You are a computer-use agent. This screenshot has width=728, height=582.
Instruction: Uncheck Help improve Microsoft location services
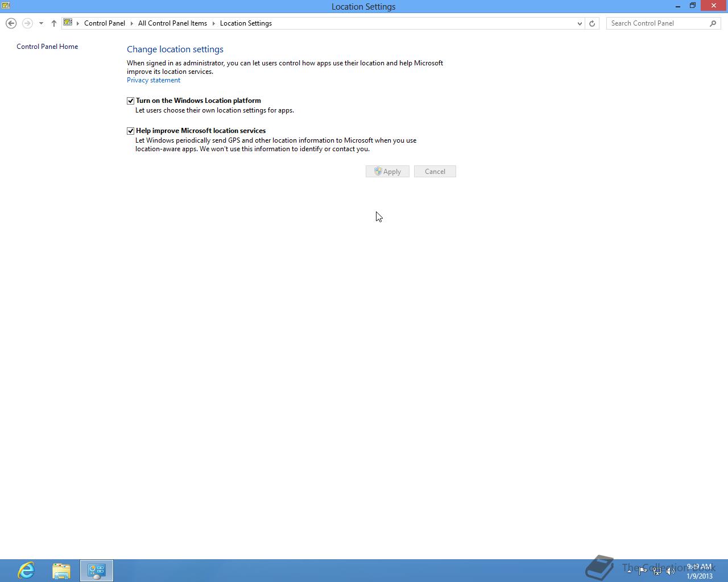pos(130,131)
